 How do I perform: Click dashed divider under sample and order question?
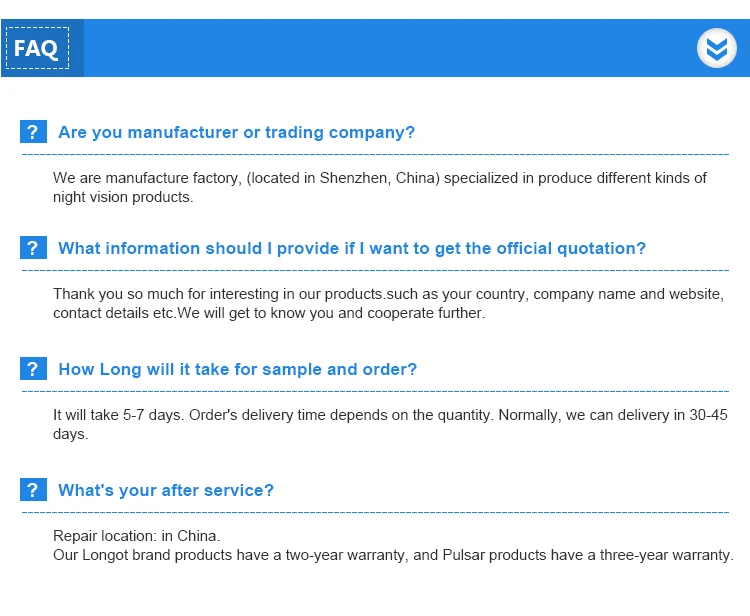(x=375, y=392)
